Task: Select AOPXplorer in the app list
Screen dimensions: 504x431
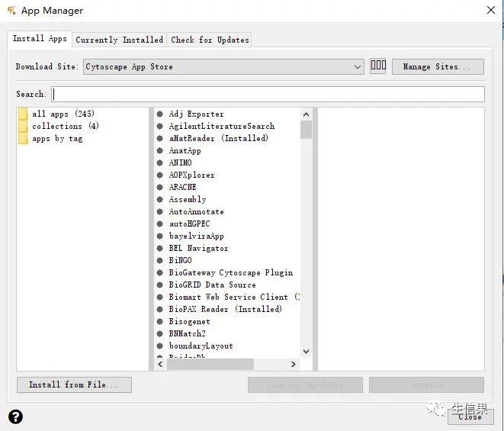Action: tap(191, 175)
